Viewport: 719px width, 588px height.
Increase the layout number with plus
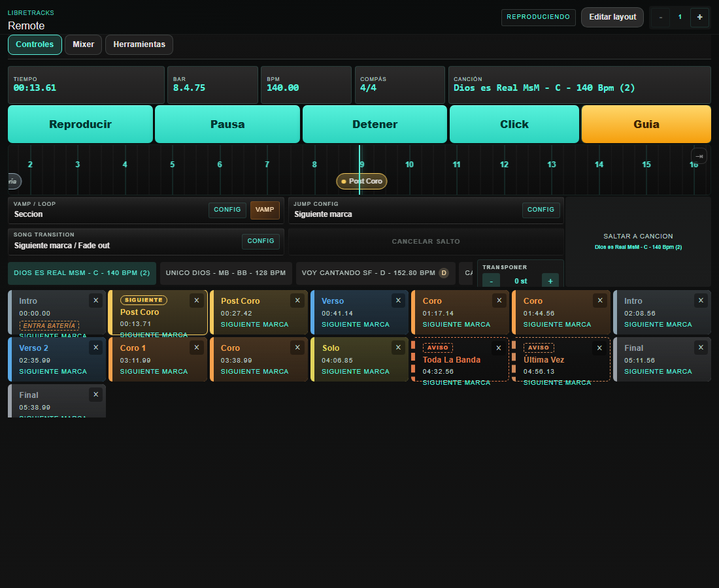700,18
